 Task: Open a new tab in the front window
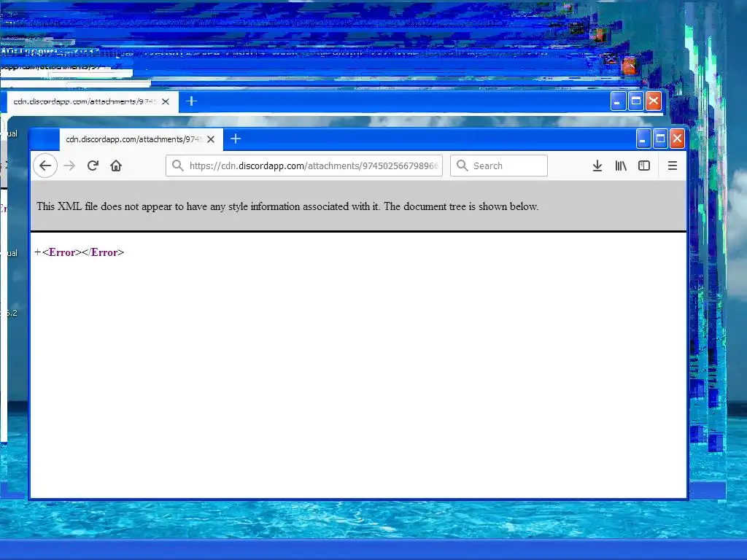(x=236, y=139)
